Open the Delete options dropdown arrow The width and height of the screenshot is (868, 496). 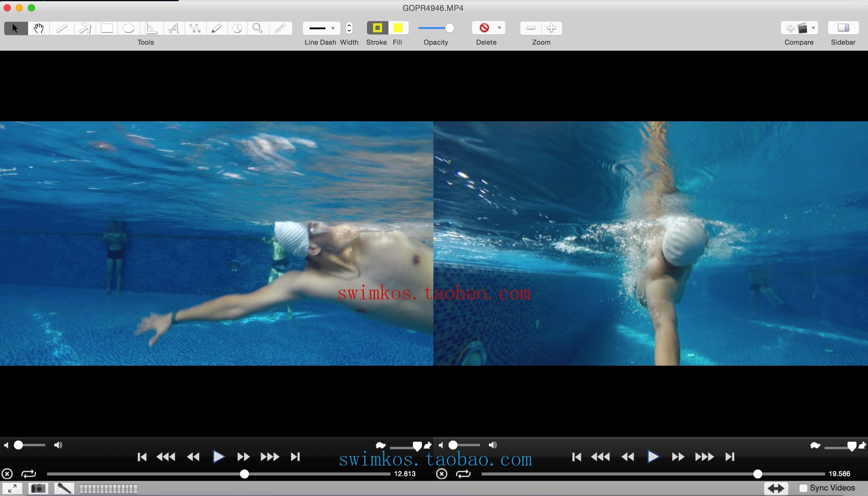(x=499, y=28)
